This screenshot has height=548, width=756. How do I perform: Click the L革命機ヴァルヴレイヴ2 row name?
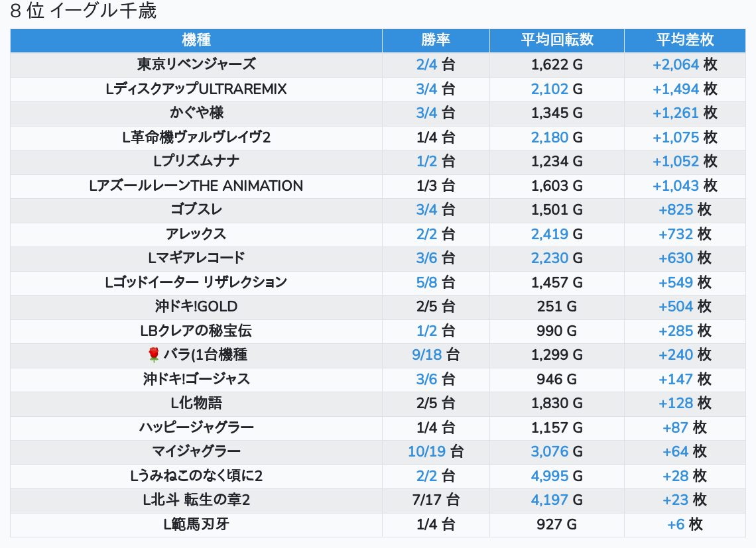point(196,137)
